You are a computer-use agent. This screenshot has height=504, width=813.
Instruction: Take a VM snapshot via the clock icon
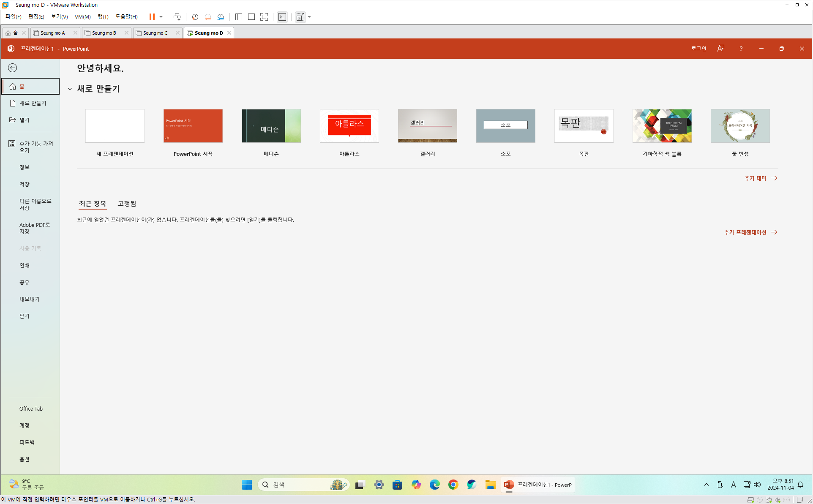pos(195,17)
